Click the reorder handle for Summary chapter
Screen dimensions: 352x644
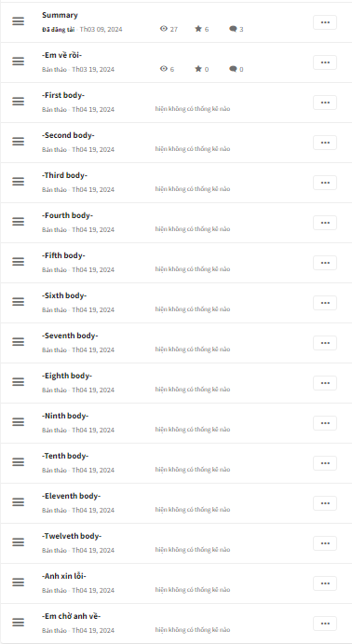18,21
